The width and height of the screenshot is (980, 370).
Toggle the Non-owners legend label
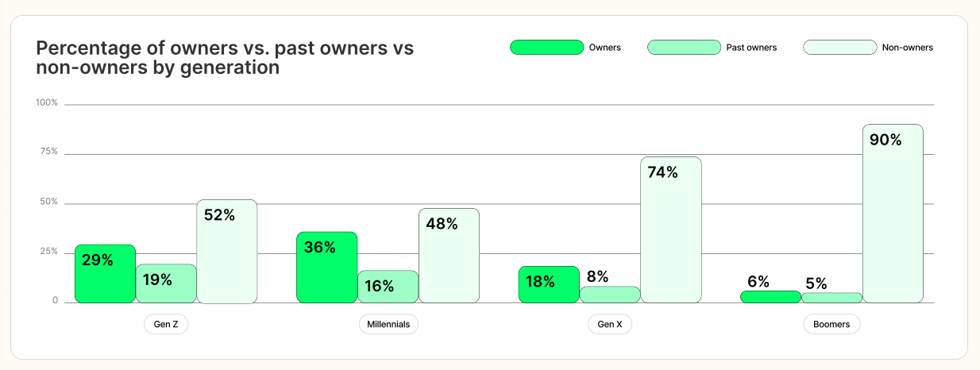click(x=908, y=48)
